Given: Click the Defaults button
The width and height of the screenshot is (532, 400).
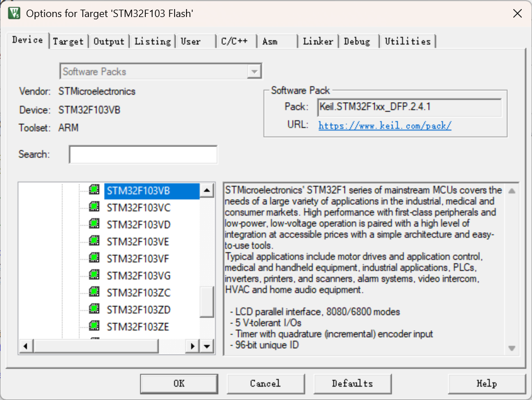Looking at the screenshot, I should pos(353,384).
